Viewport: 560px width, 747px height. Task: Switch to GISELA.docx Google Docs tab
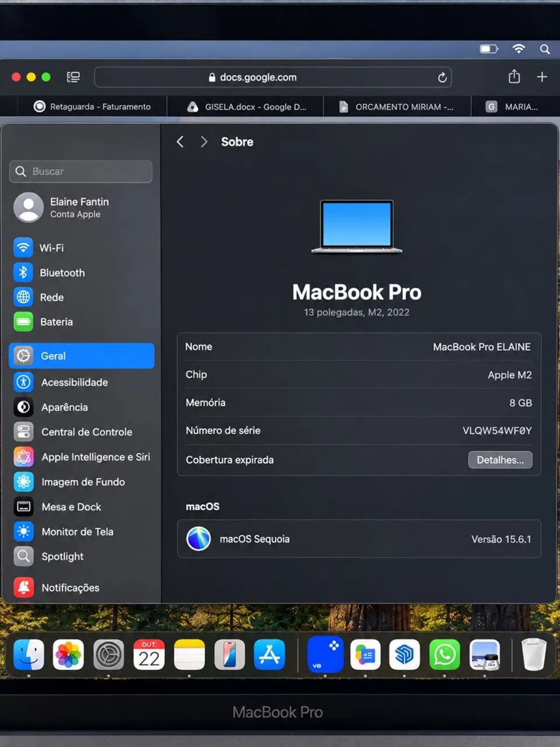click(246, 107)
